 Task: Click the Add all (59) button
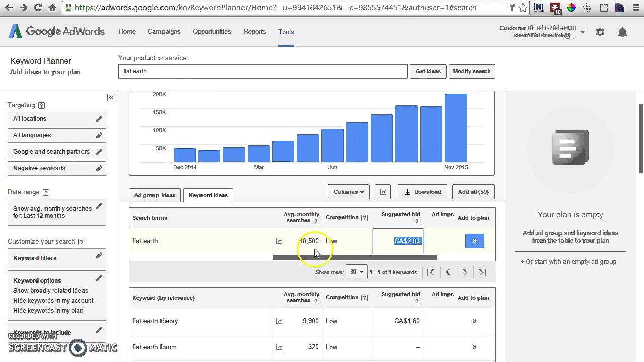(473, 192)
